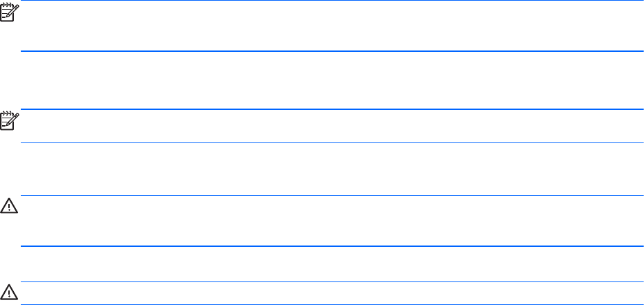The image size is (644, 305).
Task: Click the exclamation mark inside the upper caution triangle
Action: tap(9, 207)
